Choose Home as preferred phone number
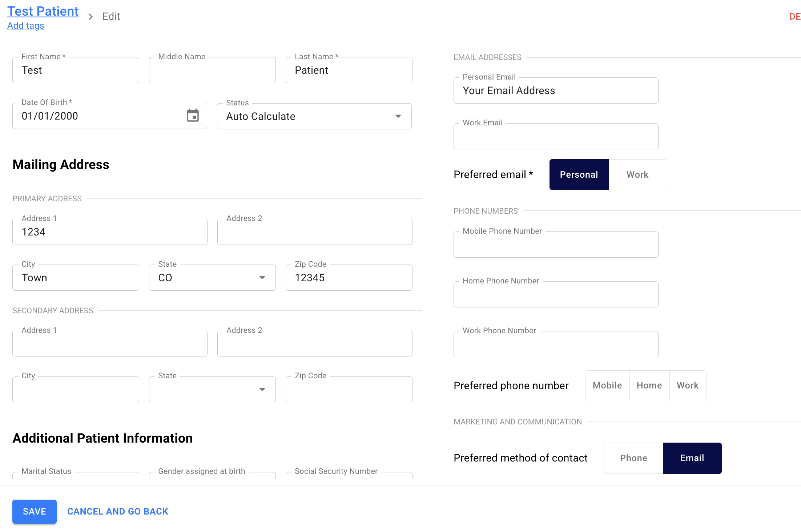 (x=649, y=386)
